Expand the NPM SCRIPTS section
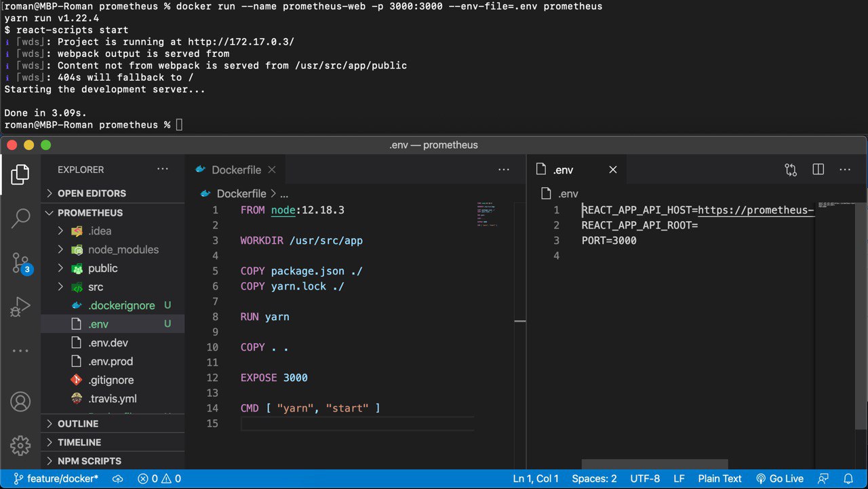Viewport: 868px width, 489px height. tap(89, 461)
